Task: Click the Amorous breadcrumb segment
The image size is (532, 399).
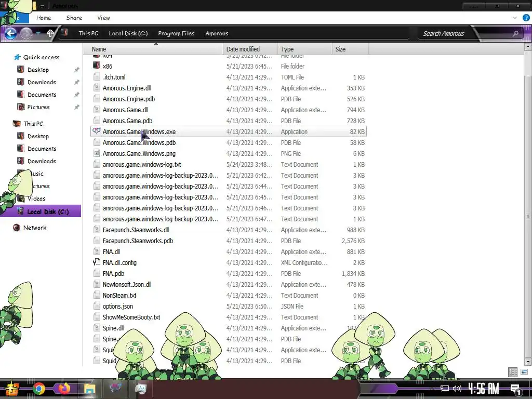Action: [217, 33]
